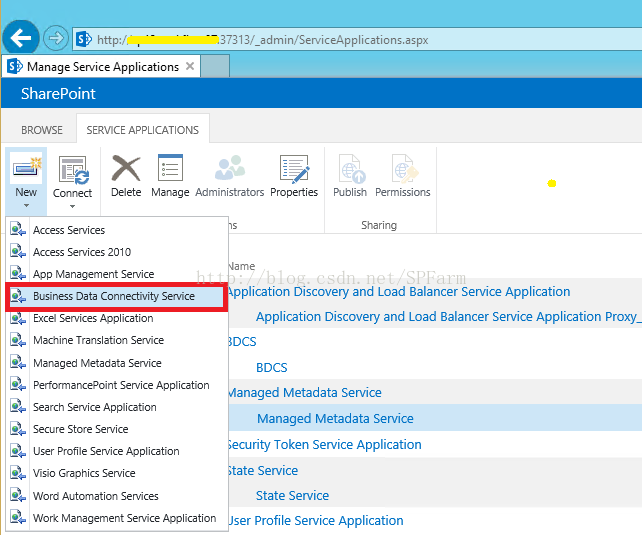Close the Manage Service Applications tab

[190, 66]
